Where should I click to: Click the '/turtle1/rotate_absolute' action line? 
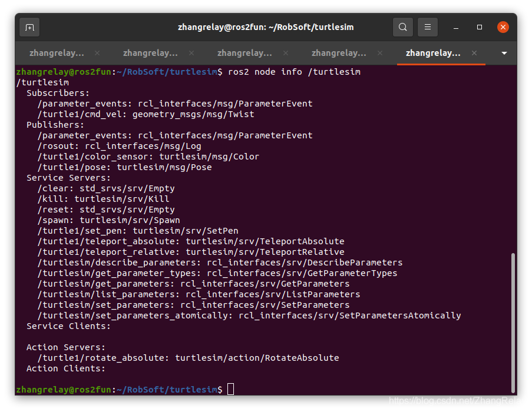pos(189,358)
